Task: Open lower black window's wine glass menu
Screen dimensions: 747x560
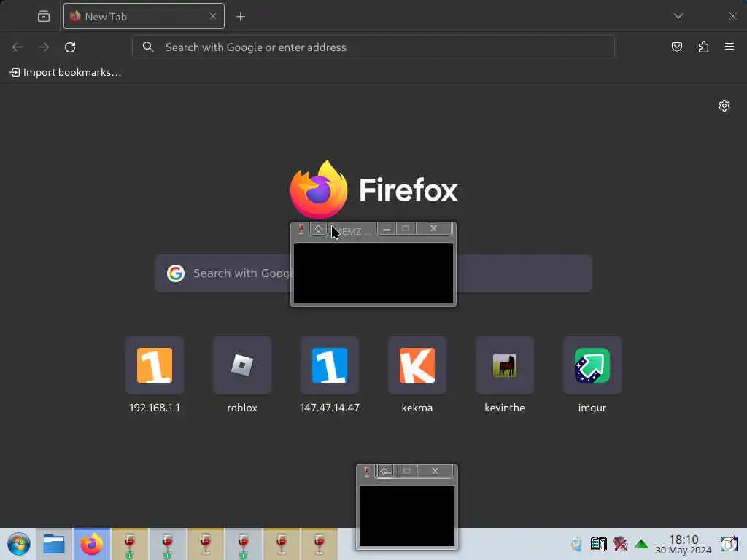Action: tap(367, 472)
